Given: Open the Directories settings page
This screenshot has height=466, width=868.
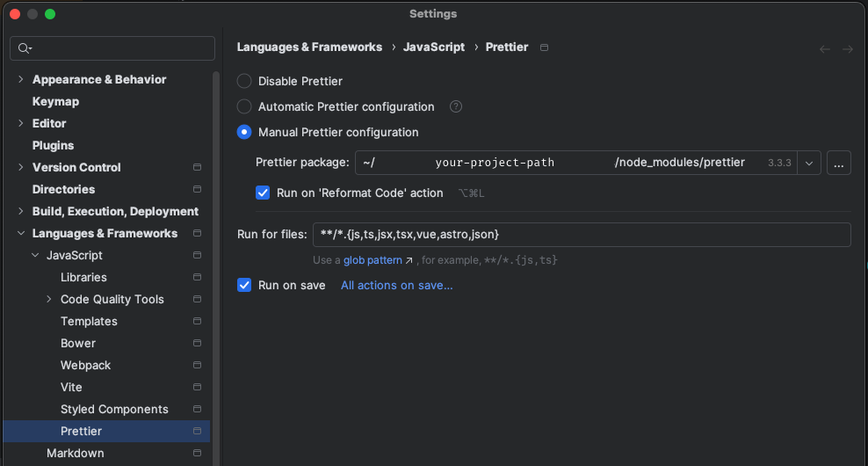Looking at the screenshot, I should (63, 190).
